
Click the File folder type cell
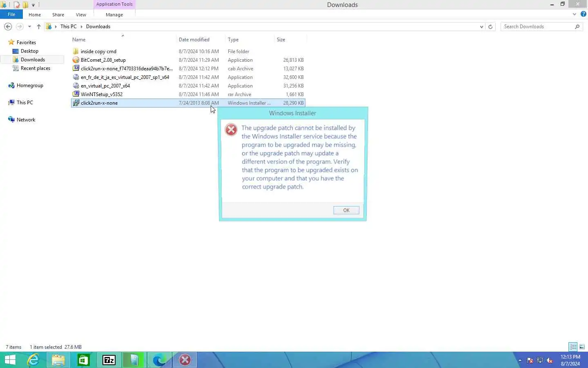point(238,52)
